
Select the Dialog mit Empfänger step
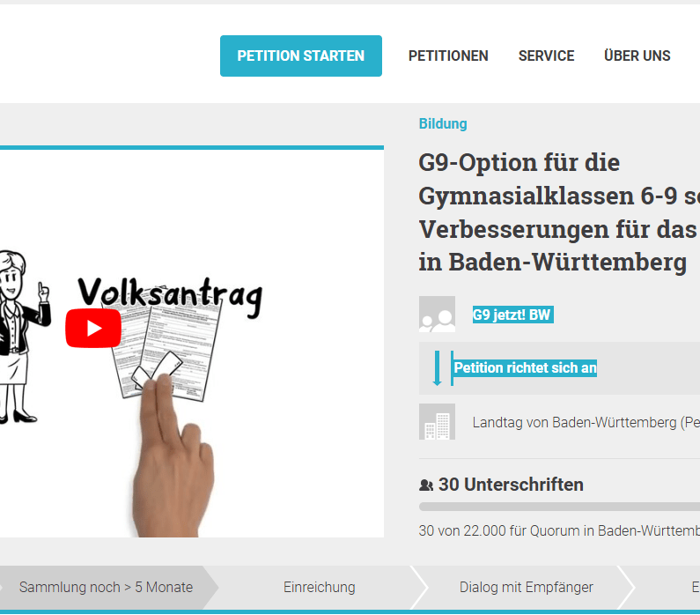(527, 588)
